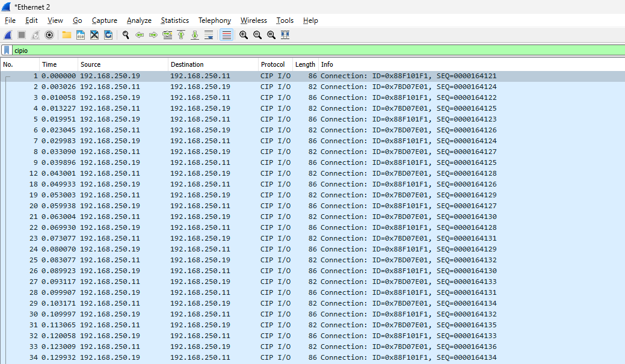This screenshot has width=625, height=364.
Task: Select packet 33 with SEQ=0000164136
Action: pos(313,347)
